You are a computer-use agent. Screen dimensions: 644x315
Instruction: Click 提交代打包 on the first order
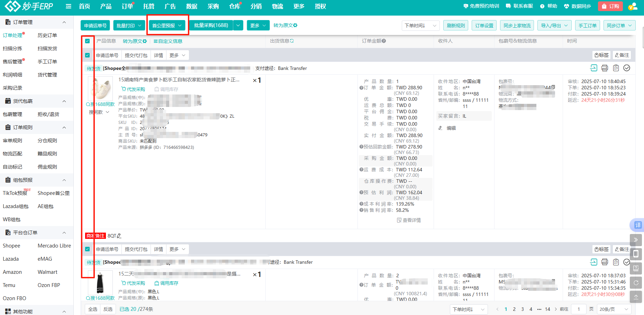pyautogui.click(x=136, y=55)
